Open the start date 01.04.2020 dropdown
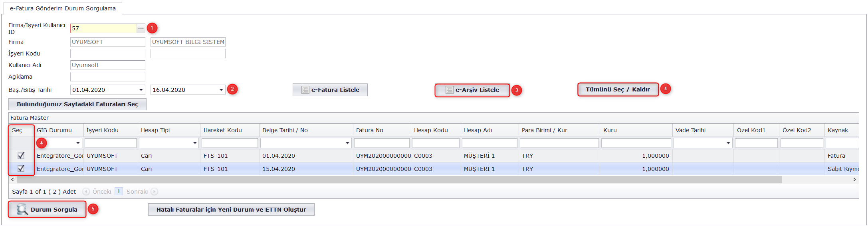This screenshot has width=868, height=226. pyautogui.click(x=141, y=90)
